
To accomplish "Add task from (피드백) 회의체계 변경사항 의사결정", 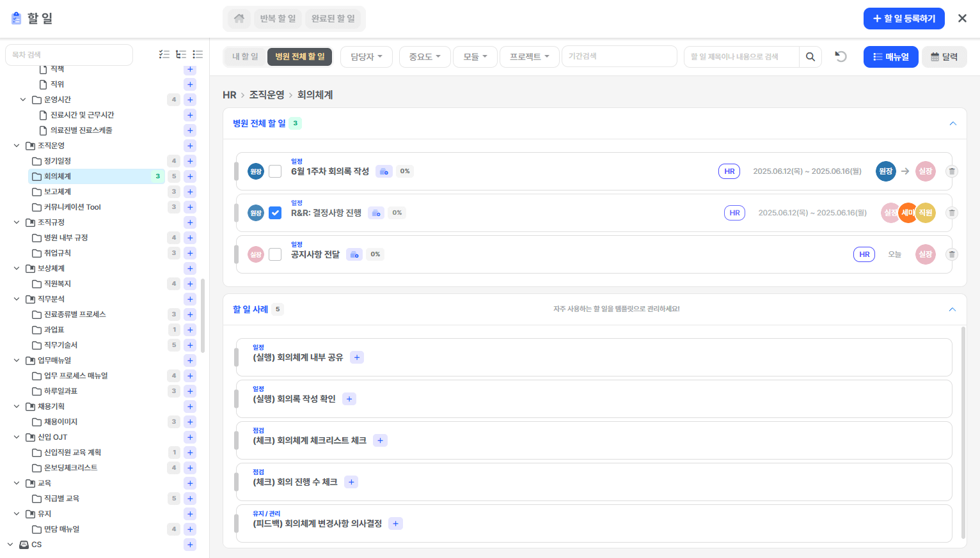I will click(396, 523).
